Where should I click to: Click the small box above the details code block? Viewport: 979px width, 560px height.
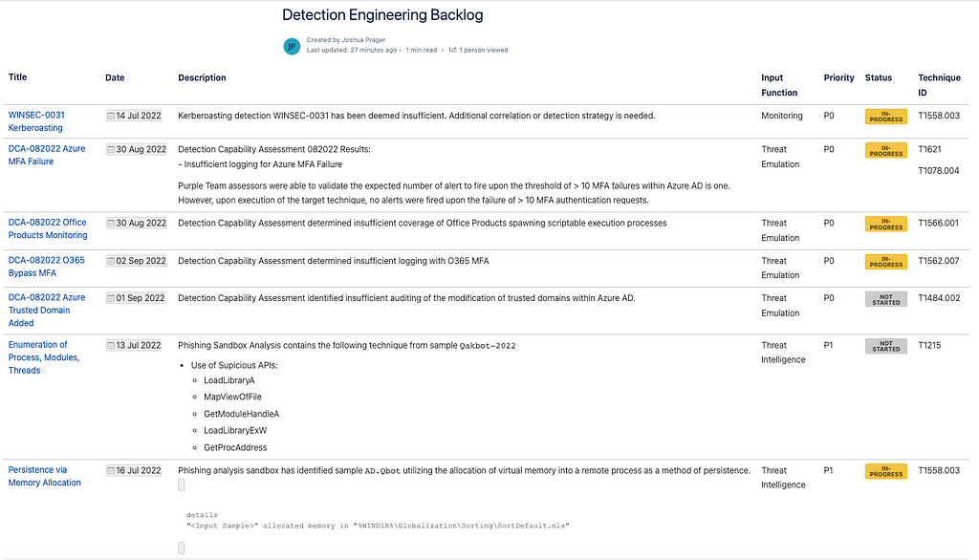182,485
